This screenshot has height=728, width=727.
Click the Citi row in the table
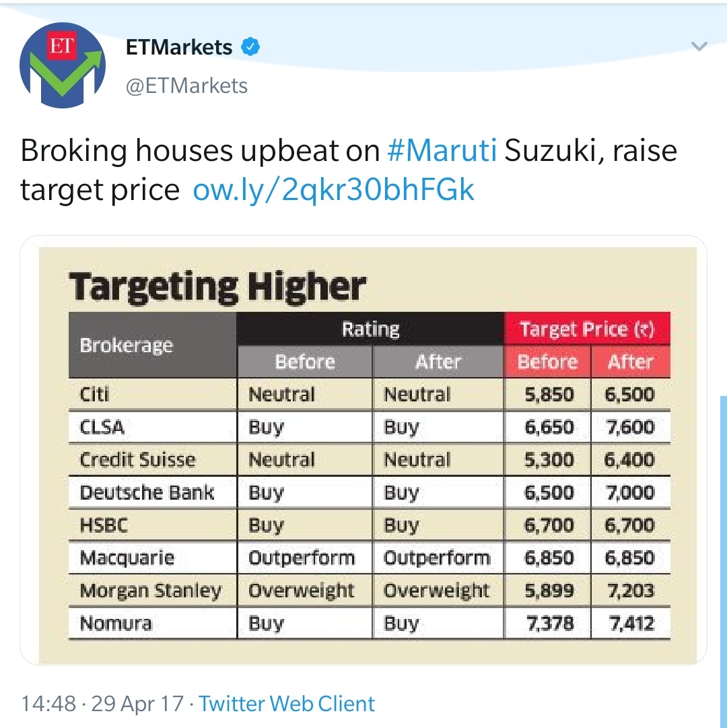point(95,394)
